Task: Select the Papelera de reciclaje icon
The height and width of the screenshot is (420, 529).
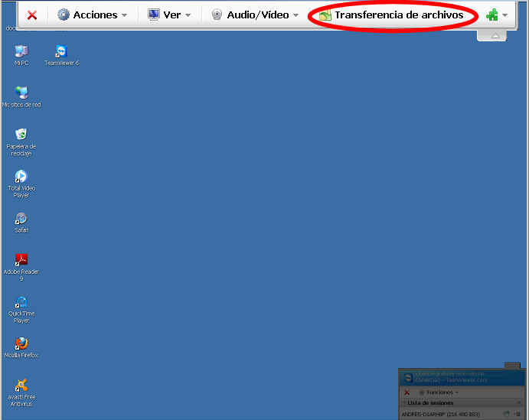Action: click(21, 135)
